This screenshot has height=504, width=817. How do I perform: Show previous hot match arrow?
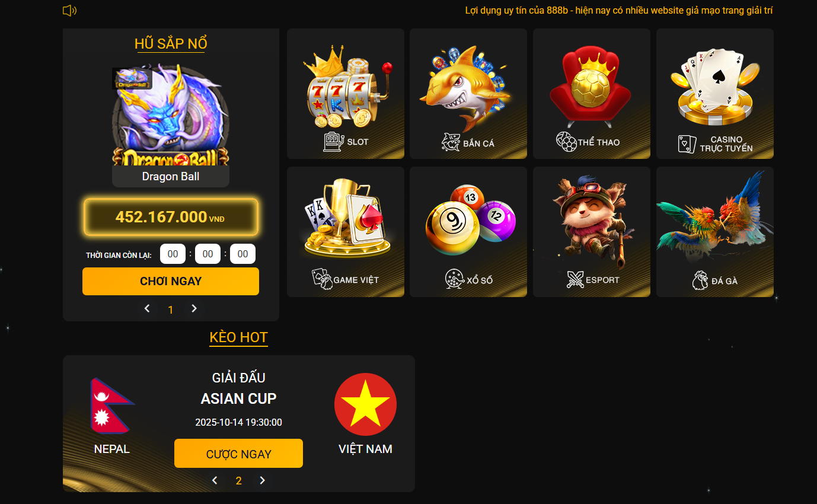pyautogui.click(x=215, y=480)
